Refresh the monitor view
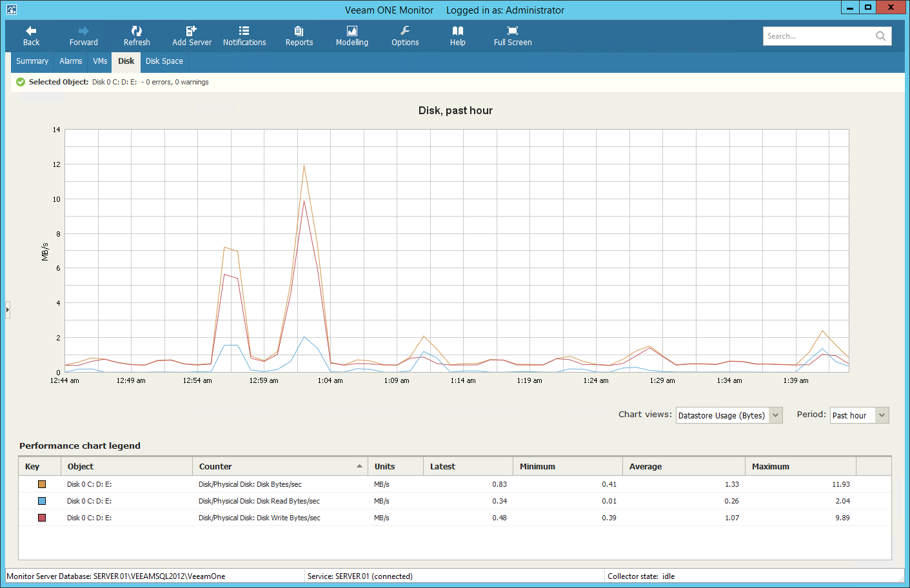 tap(137, 36)
